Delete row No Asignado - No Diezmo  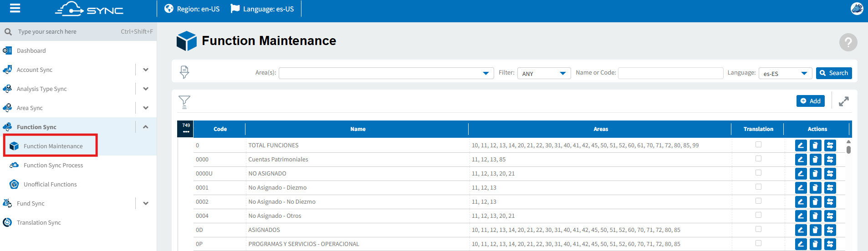[x=815, y=202]
